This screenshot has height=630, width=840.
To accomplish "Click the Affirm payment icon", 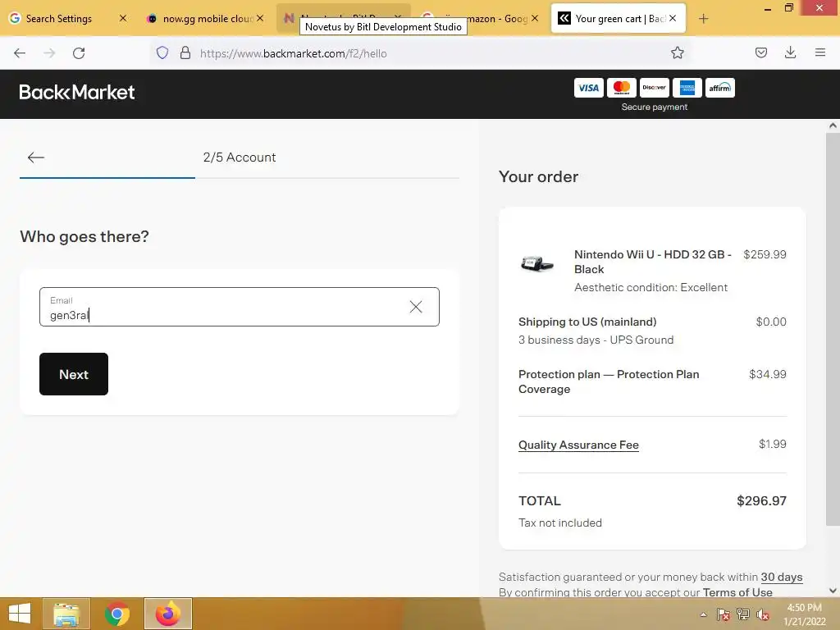I will (720, 88).
